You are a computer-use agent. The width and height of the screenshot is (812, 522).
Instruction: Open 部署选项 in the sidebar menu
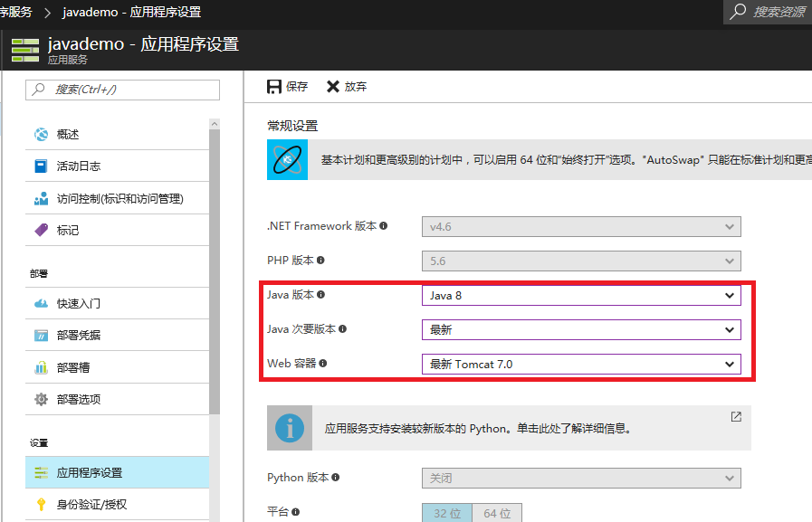click(117, 399)
